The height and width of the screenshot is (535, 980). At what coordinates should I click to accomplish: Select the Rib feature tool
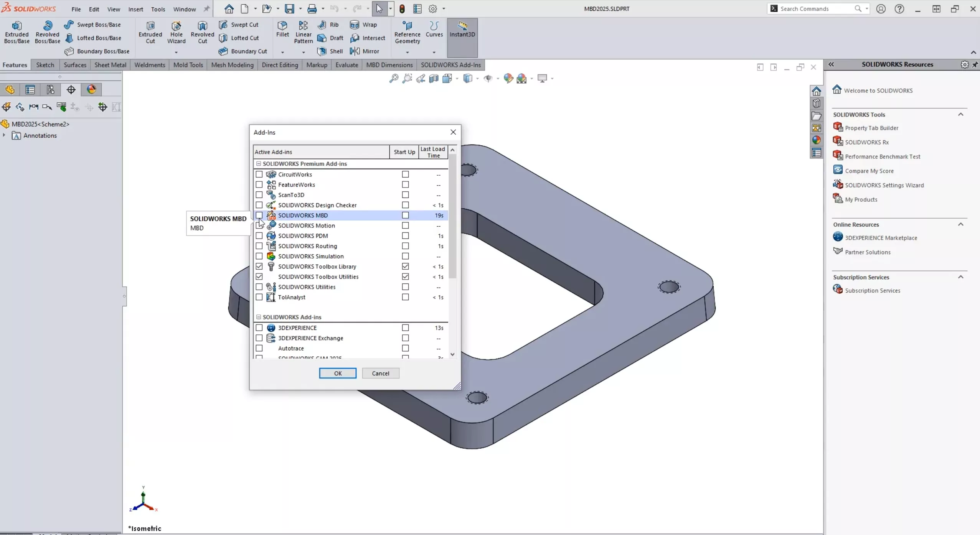[x=328, y=25]
